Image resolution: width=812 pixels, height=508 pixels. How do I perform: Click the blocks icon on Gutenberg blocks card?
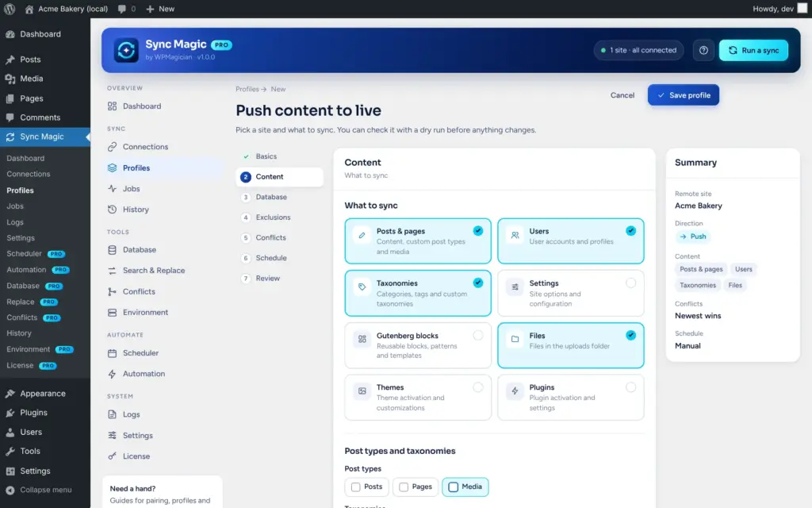[x=362, y=339]
